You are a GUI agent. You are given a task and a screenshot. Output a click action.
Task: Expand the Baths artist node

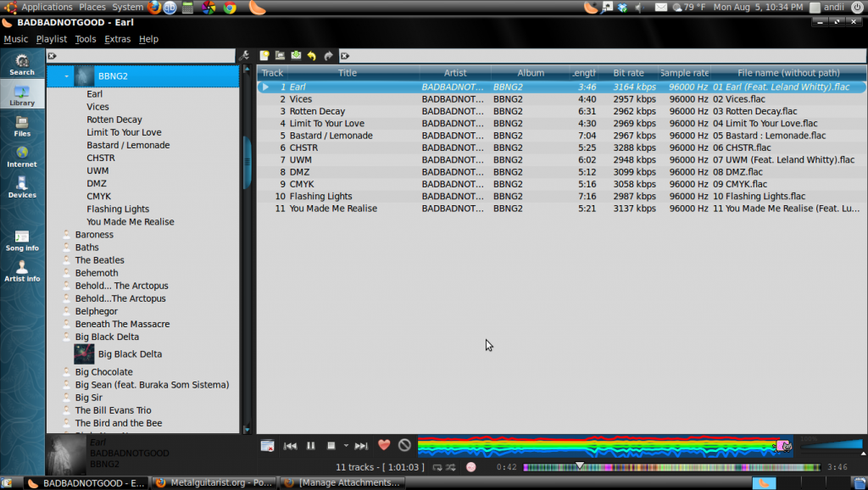click(66, 247)
